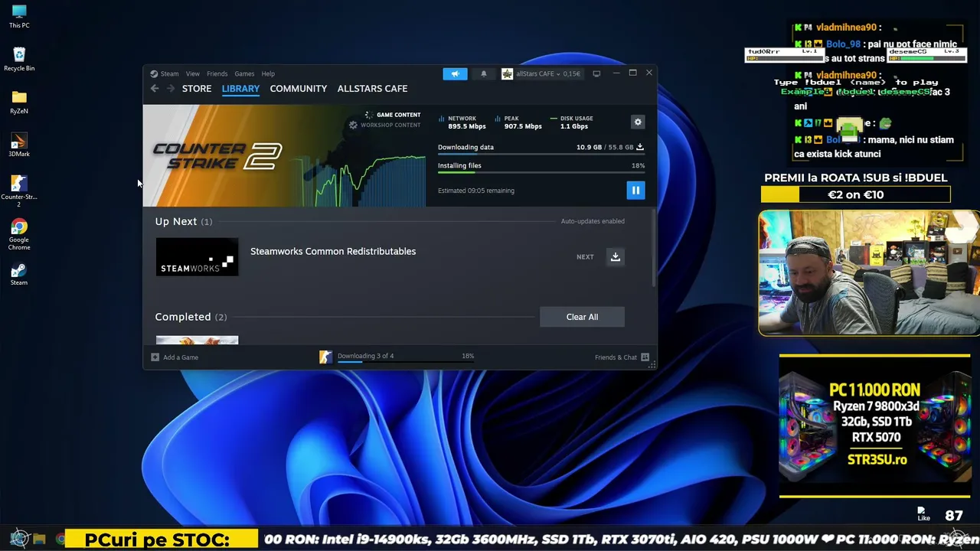Open Steam notifications bell
The image size is (980, 551).
(483, 73)
